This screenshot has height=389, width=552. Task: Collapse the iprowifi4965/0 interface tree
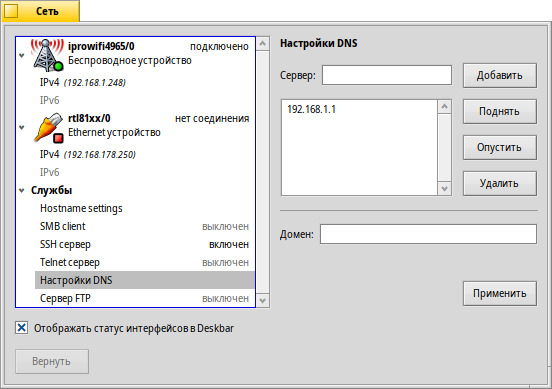[21, 55]
